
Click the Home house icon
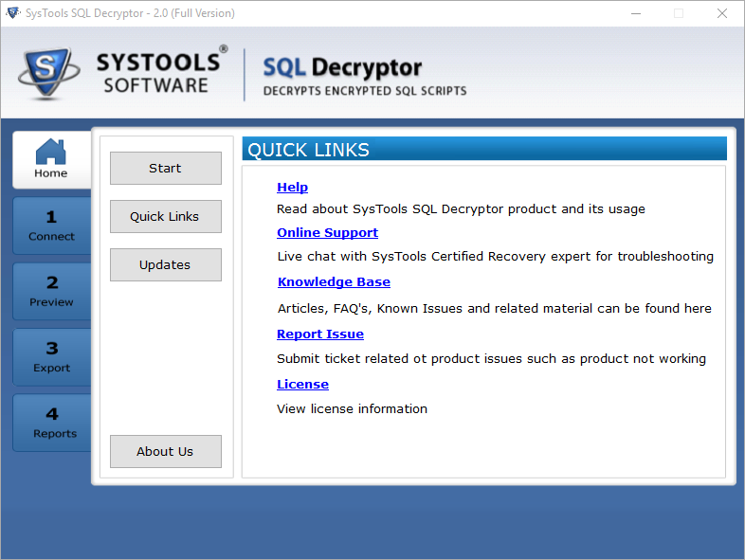pyautogui.click(x=50, y=152)
